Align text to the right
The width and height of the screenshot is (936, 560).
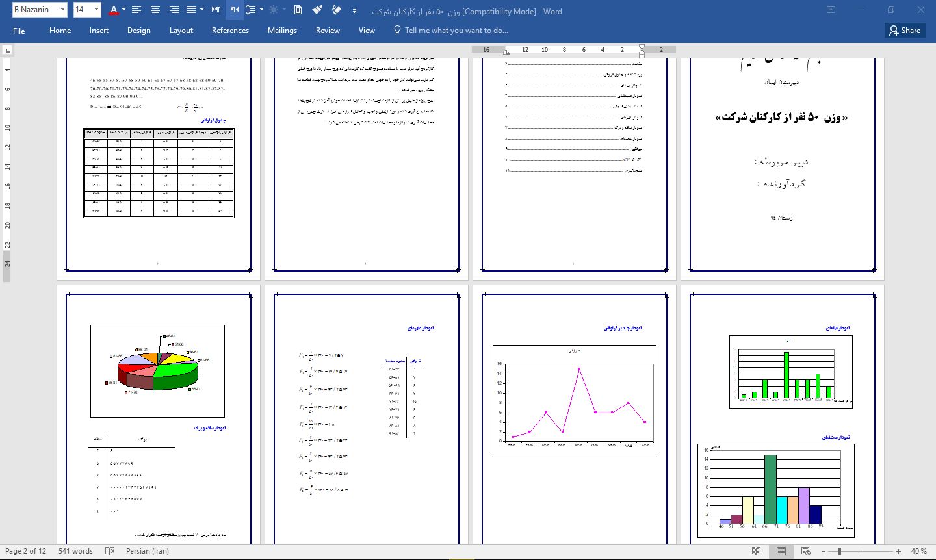click(x=174, y=10)
